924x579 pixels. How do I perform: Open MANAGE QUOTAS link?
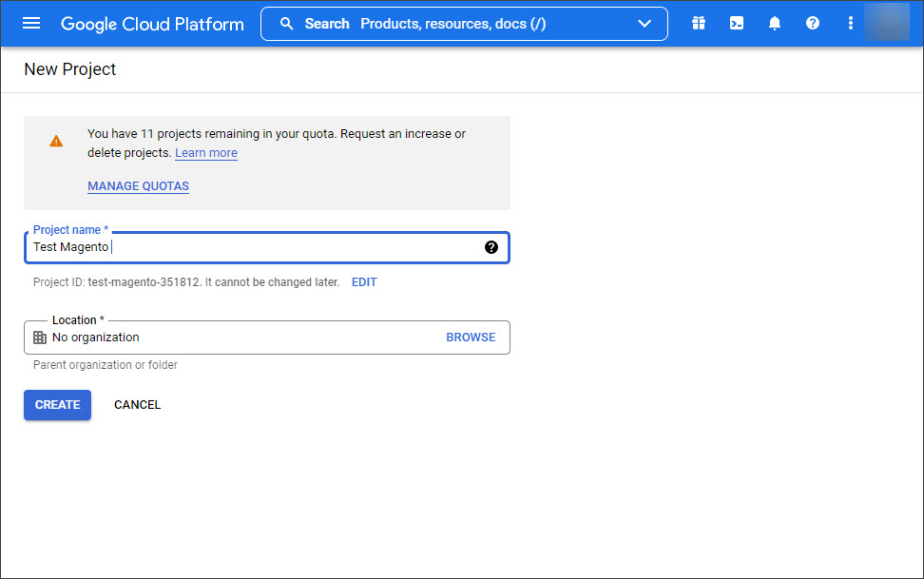(139, 186)
